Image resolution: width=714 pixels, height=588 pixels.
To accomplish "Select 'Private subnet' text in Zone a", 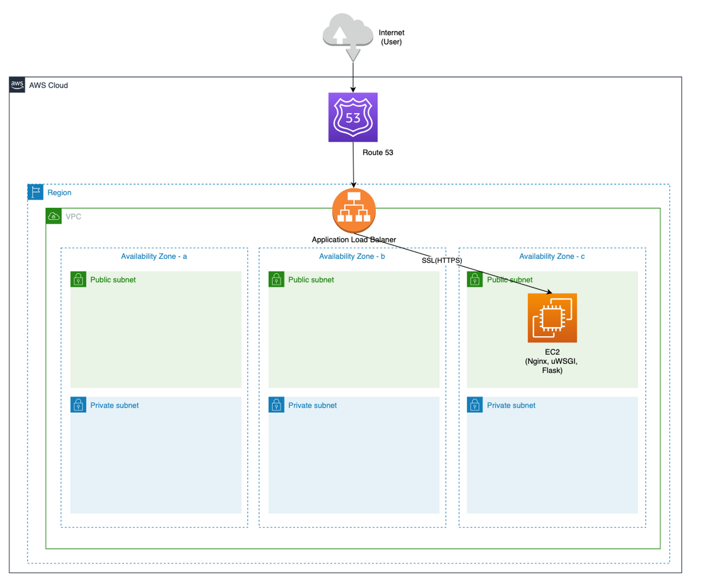I will pos(114,405).
